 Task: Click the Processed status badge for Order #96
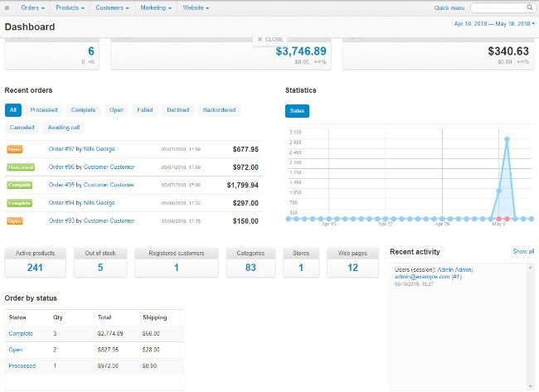tap(21, 167)
